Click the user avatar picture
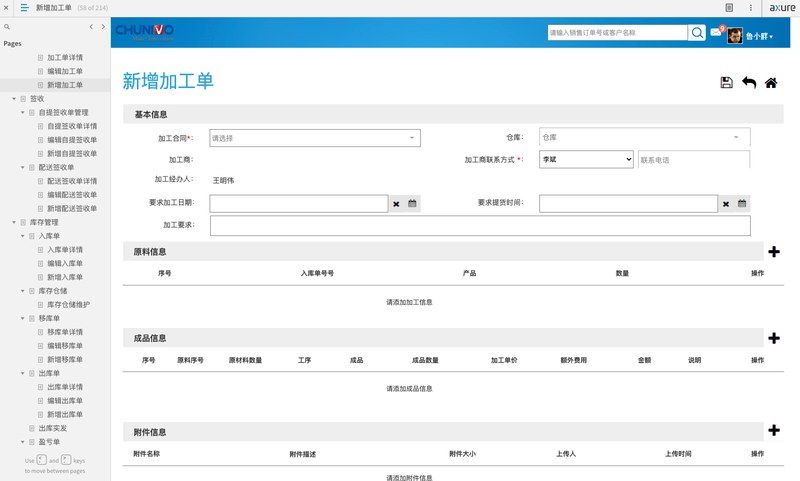The height and width of the screenshot is (481, 800). click(x=735, y=36)
